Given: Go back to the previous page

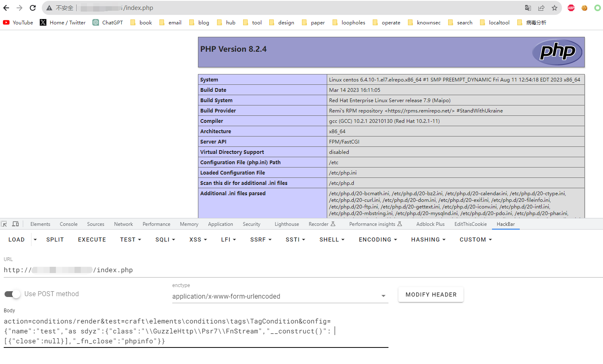Looking at the screenshot, I should 6,8.
